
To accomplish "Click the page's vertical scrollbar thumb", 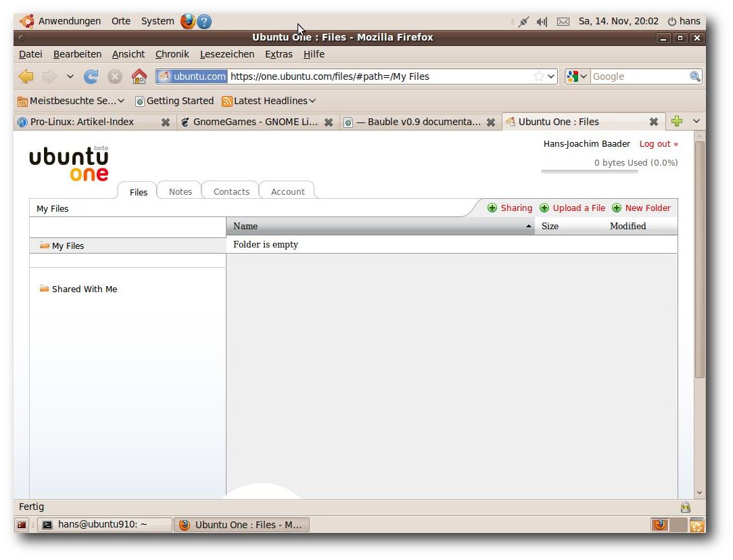I will click(699, 260).
